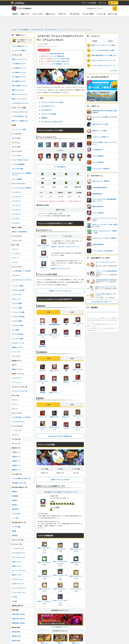The width and height of the screenshot is (129, 644).
Task: Click サンリオコラボガチャ breadcrumb link
Action: click(x=51, y=30)
